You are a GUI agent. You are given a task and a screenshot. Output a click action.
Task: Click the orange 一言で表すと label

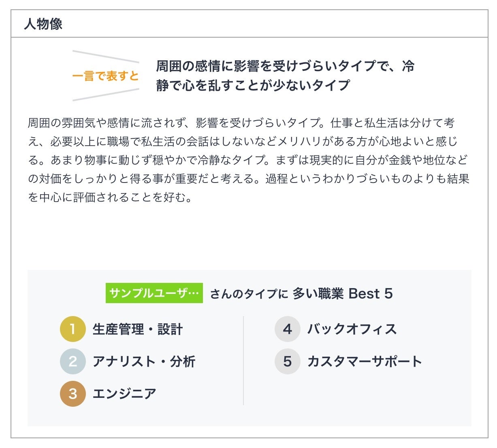click(x=105, y=76)
